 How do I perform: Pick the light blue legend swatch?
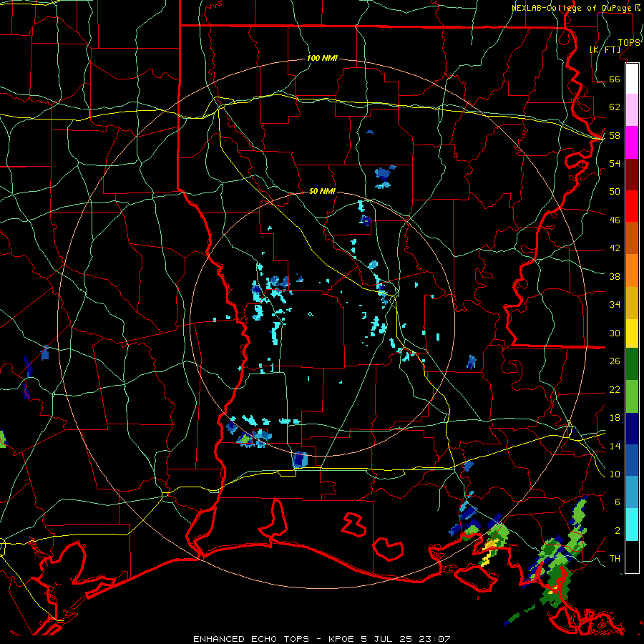[x=632, y=492]
